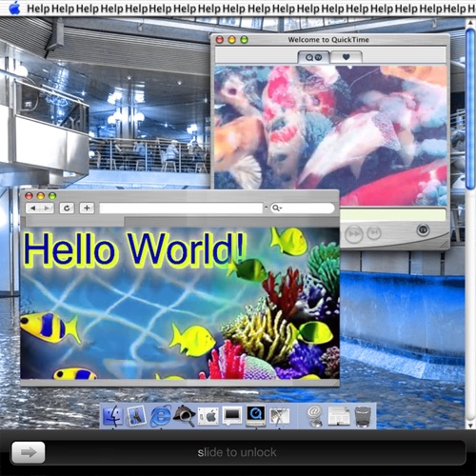
Task: Launch Internet Explorer from the dock
Action: click(161, 416)
